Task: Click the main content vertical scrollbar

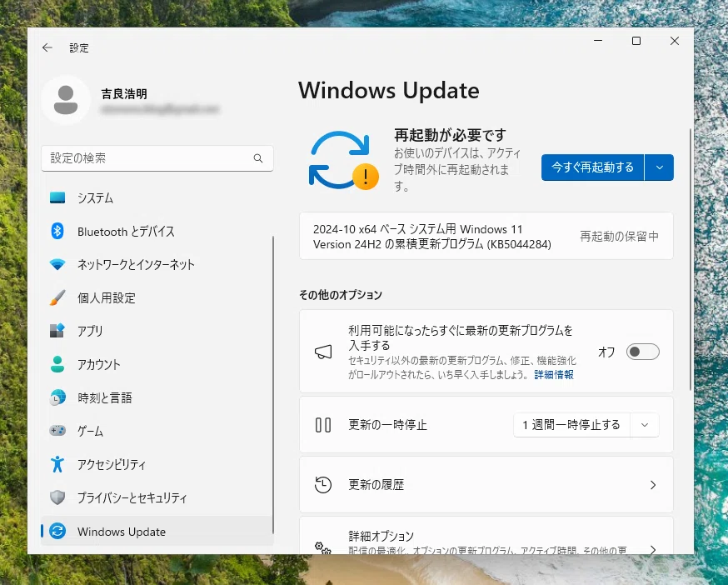Action: click(x=691, y=259)
